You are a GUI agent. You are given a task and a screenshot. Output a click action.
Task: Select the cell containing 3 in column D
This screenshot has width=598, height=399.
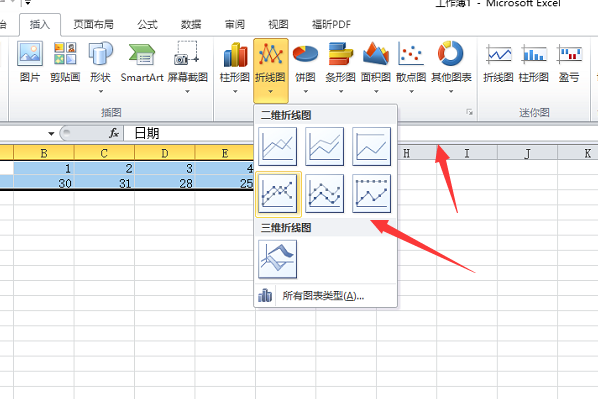point(165,168)
